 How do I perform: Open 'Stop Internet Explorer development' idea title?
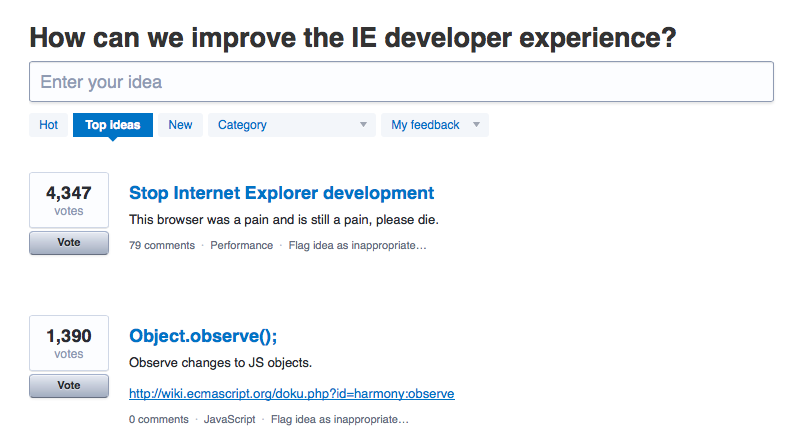point(281,193)
